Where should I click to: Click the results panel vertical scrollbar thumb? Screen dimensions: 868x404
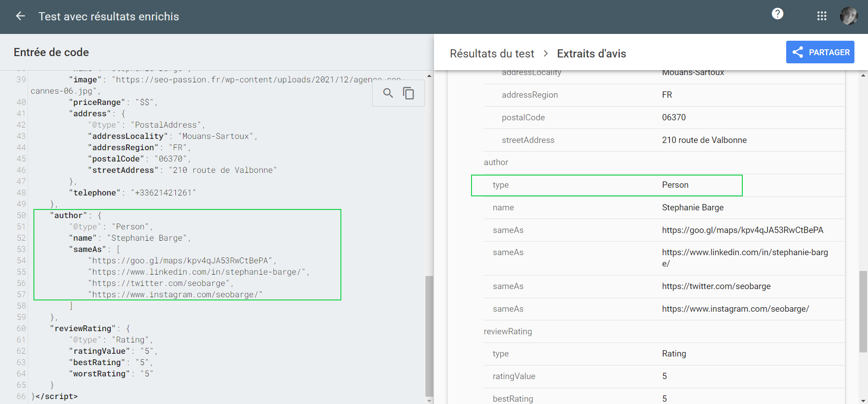(x=863, y=311)
